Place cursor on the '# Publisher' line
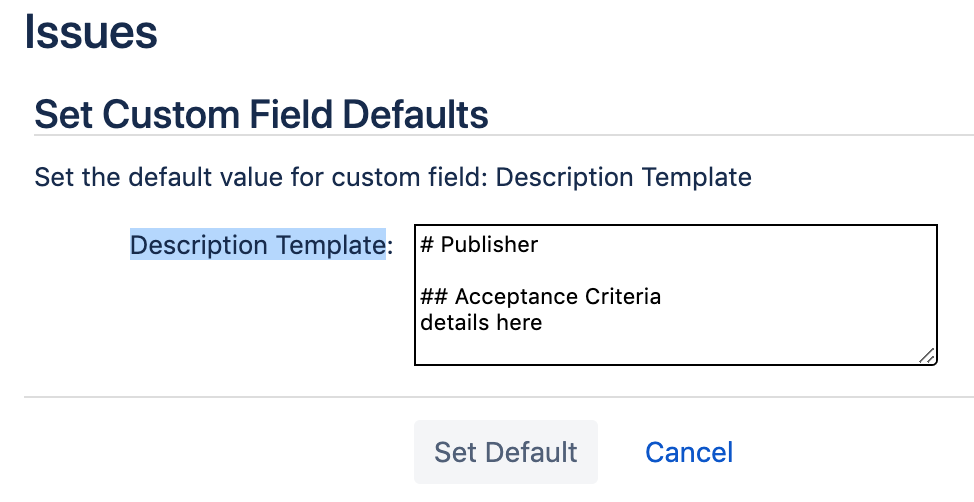The height and width of the screenshot is (502, 974). point(479,244)
